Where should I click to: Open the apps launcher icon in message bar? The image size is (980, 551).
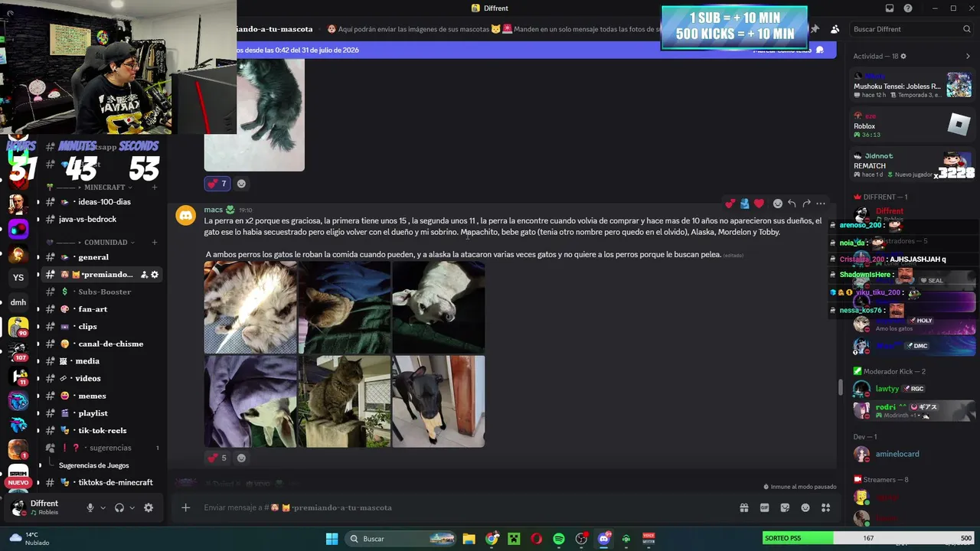coord(826,507)
